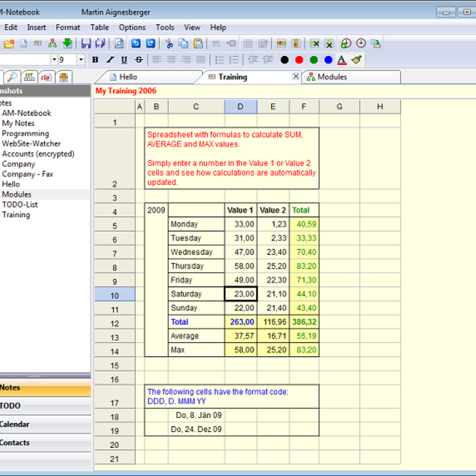Paste from clipboard icon
Image resolution: width=476 pixels, height=476 pixels.
click(198, 44)
